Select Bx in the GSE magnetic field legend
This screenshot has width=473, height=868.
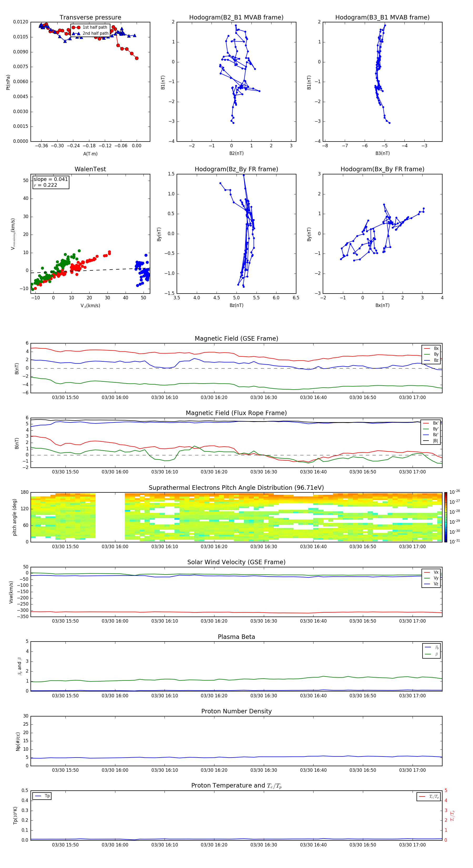tap(431, 349)
